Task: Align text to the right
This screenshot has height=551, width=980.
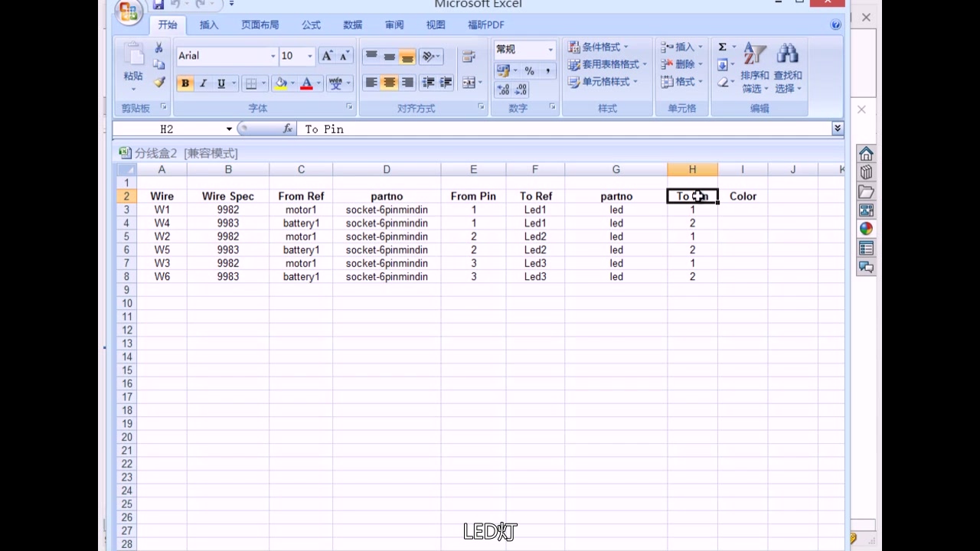Action: [x=407, y=83]
